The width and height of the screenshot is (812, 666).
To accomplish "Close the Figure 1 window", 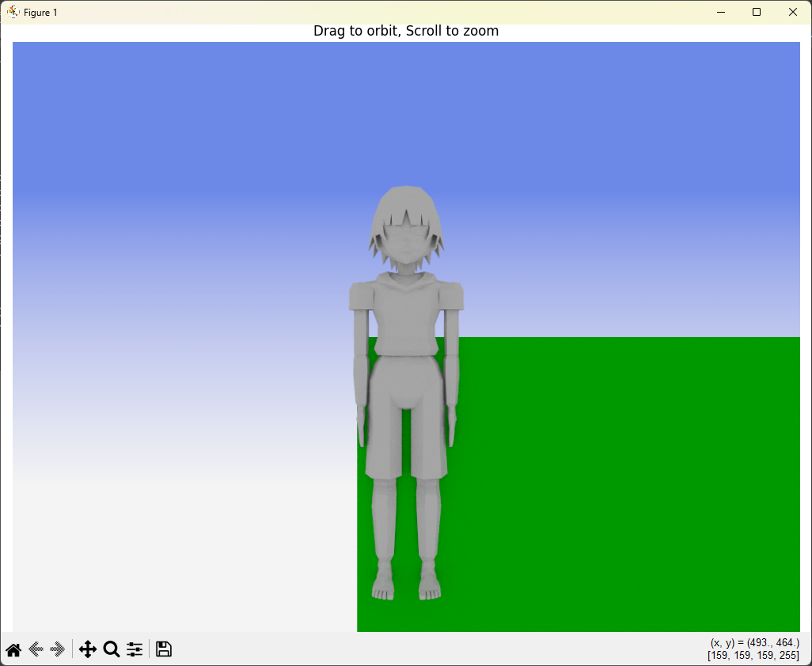I will (x=793, y=12).
